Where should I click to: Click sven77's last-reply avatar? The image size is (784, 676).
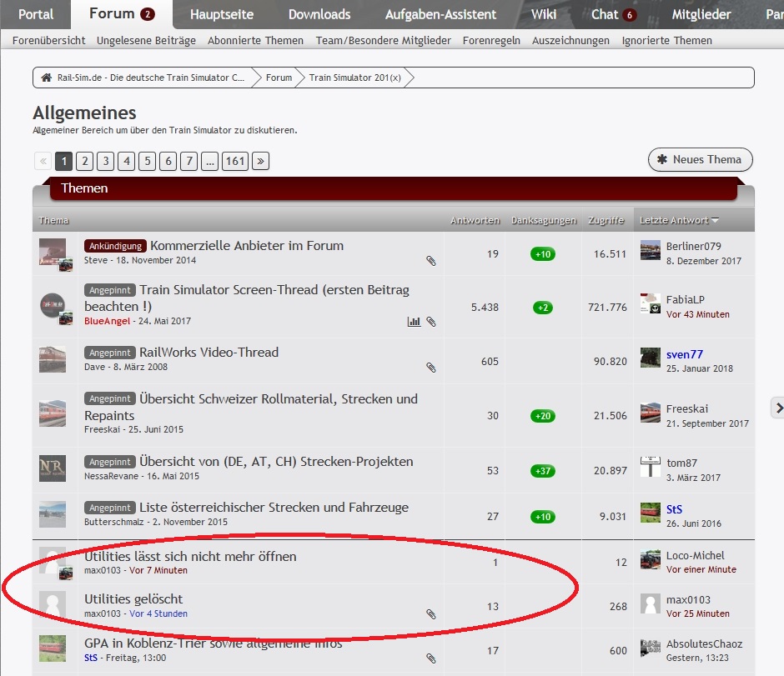point(651,358)
